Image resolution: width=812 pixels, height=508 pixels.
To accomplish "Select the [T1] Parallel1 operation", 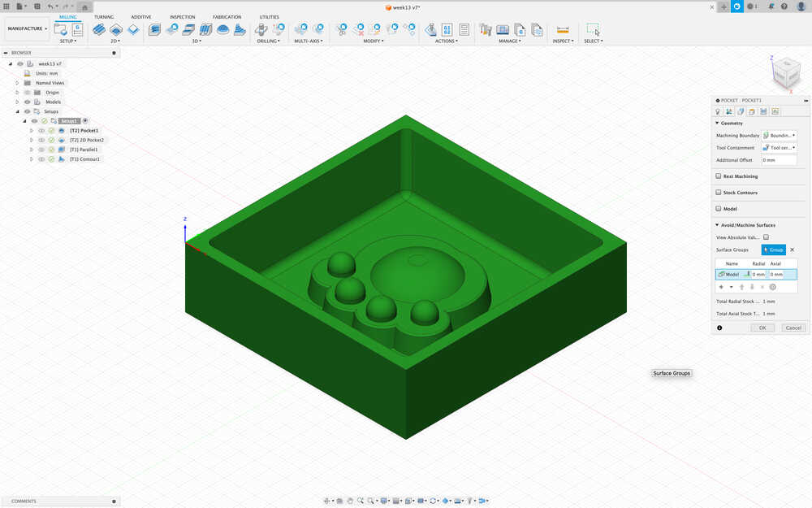I will tap(84, 150).
